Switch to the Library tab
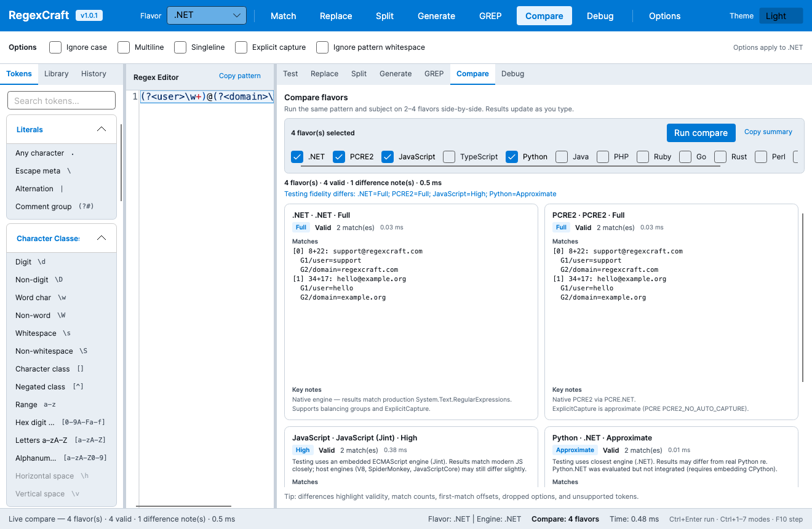 (x=57, y=74)
